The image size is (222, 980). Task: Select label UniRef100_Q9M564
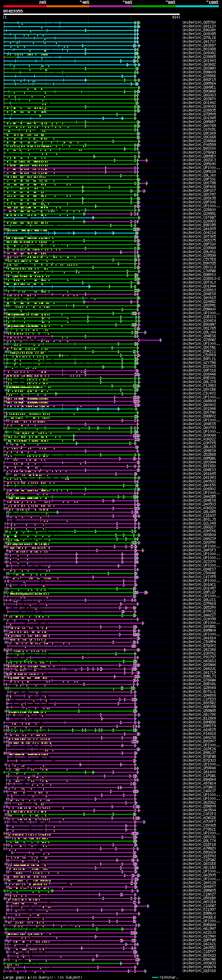[199, 83]
